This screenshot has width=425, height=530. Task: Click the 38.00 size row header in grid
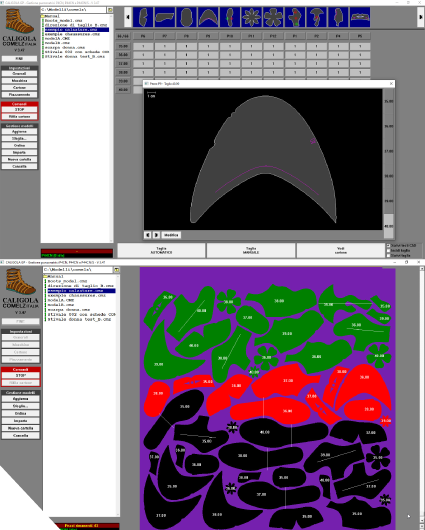123,72
